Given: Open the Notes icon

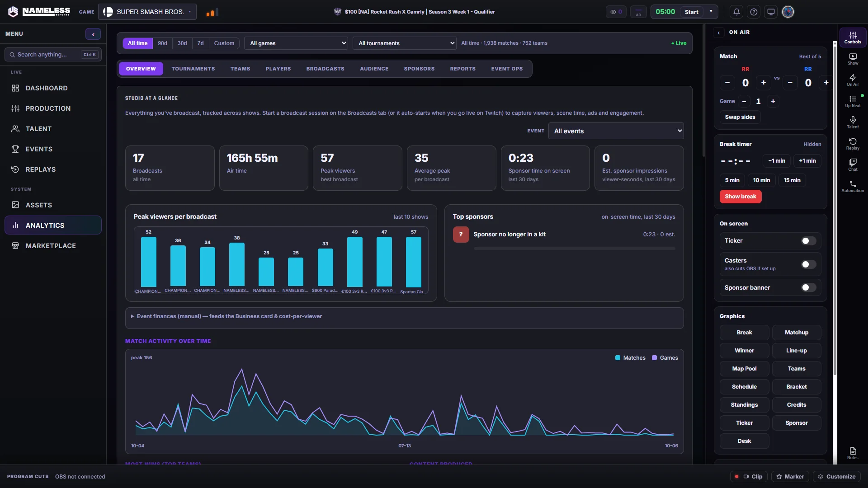Looking at the screenshot, I should point(853,453).
